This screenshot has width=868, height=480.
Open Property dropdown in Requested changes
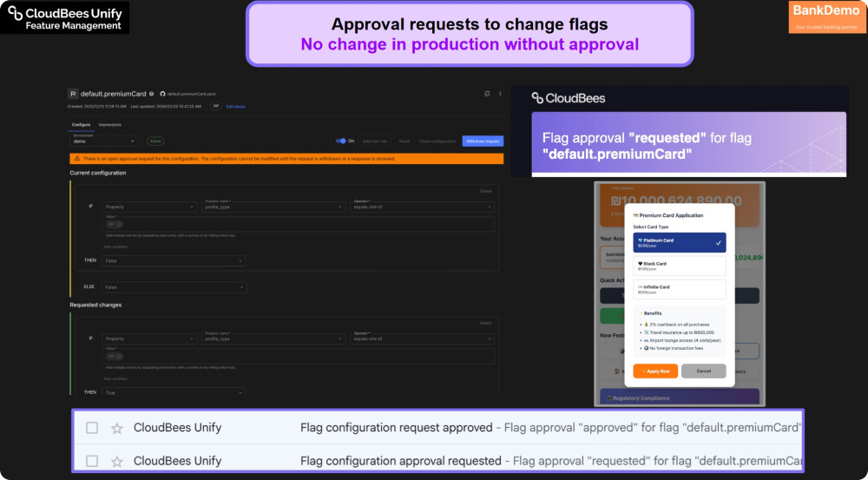[149, 339]
